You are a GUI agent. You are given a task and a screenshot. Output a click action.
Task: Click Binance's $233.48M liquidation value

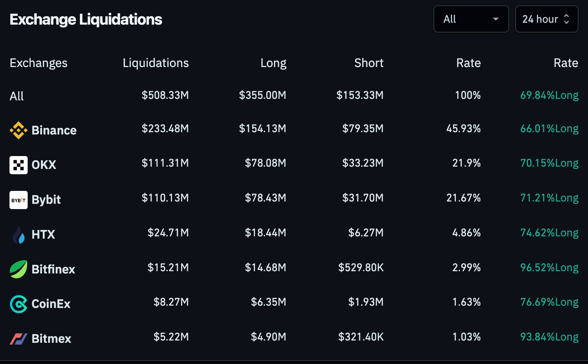tap(165, 129)
